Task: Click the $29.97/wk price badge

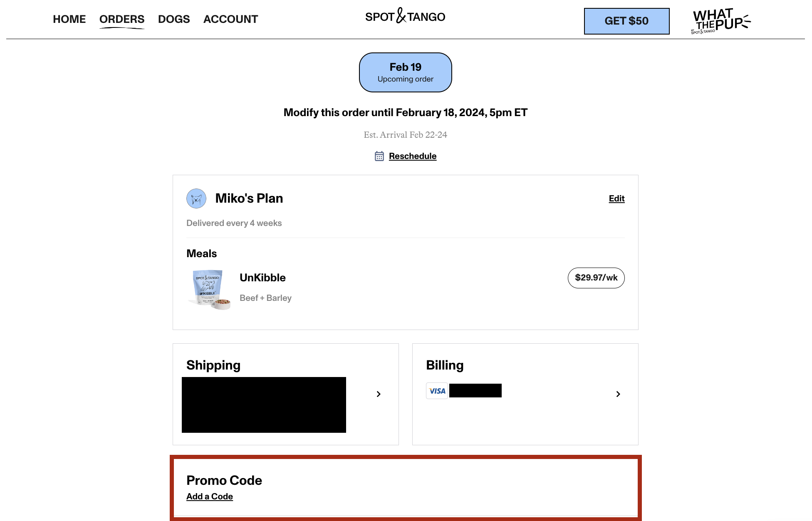Action: (596, 278)
